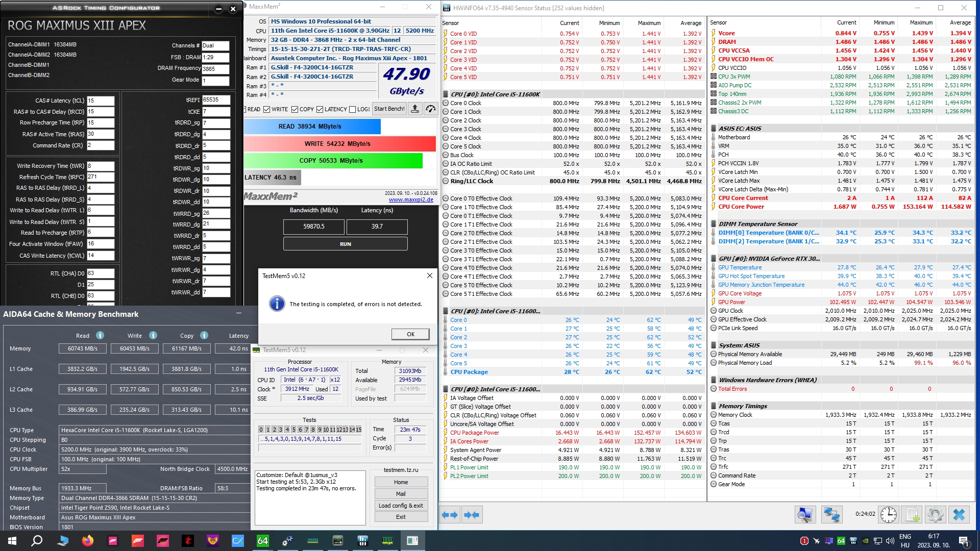Click network icon in system tray
The height and width of the screenshot is (551, 980).
(x=878, y=541)
